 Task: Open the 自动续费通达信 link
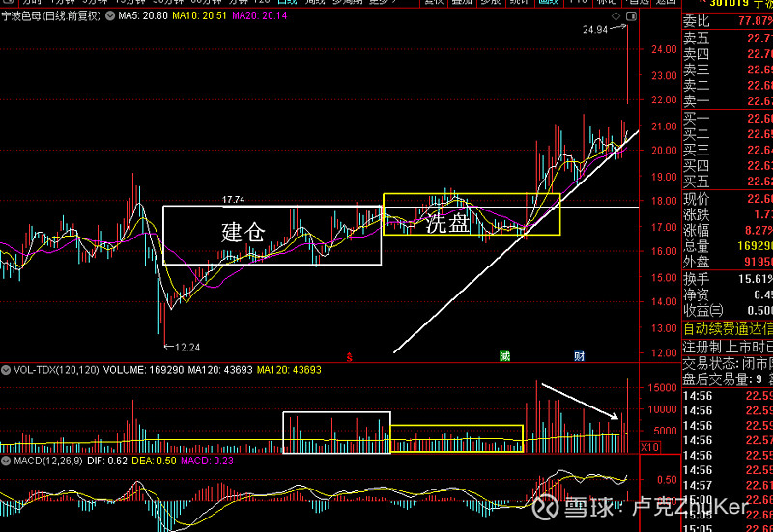coord(728,328)
